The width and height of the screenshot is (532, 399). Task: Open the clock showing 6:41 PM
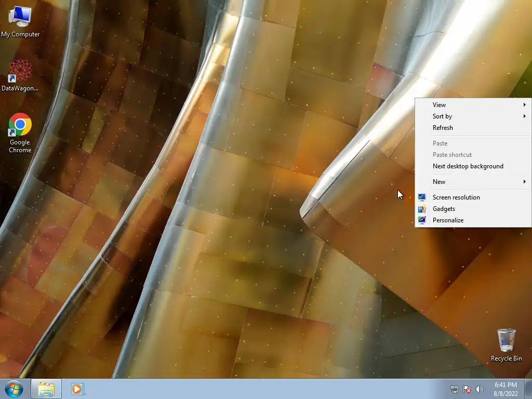click(x=506, y=389)
